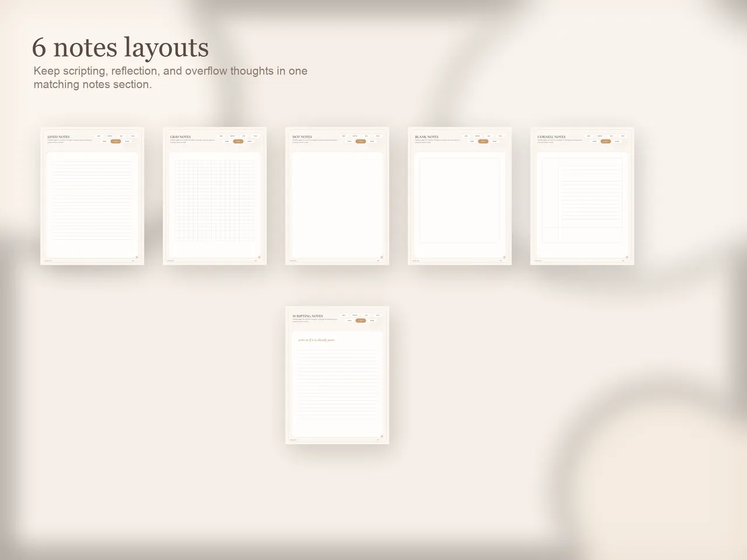Click the first top nav pill on Lined Notes header

(99, 136)
